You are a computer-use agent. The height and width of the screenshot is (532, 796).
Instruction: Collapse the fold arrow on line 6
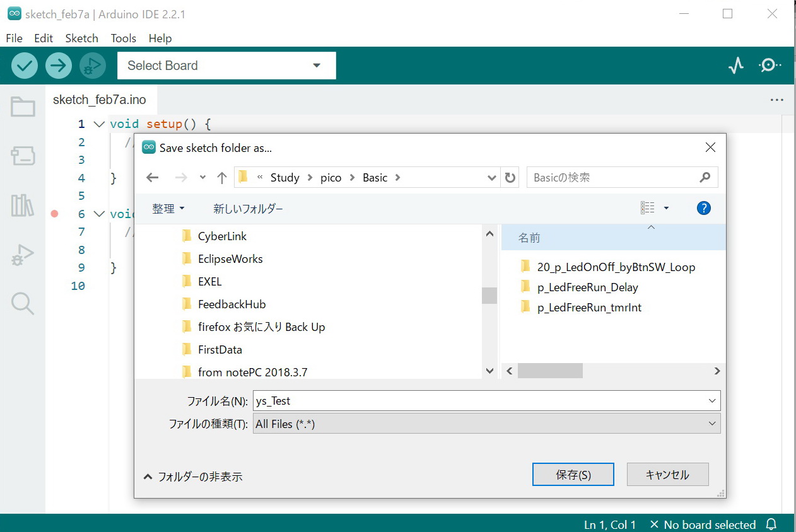(x=99, y=214)
